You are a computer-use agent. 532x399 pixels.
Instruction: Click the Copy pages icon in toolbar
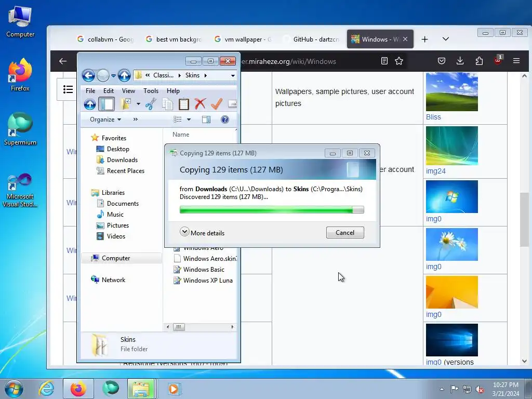tap(167, 104)
